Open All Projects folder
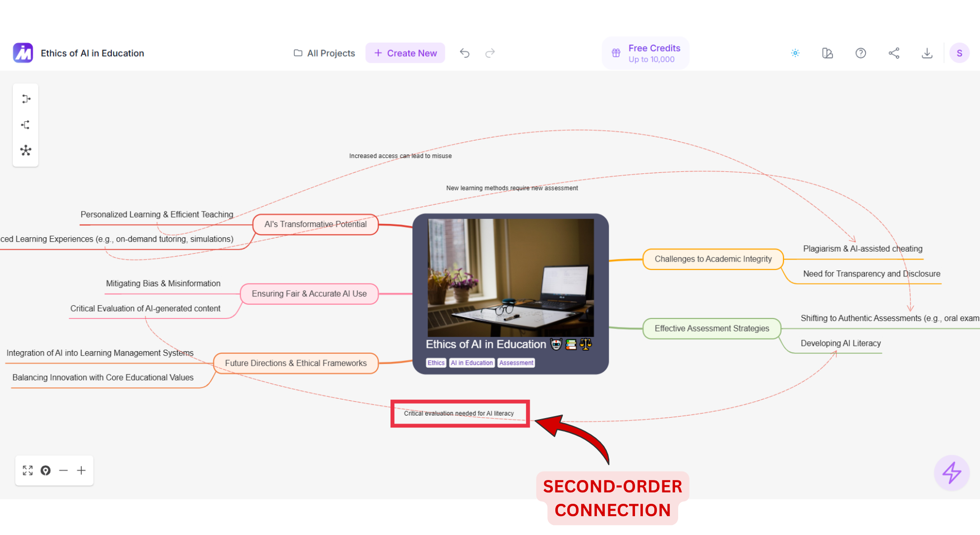This screenshot has width=980, height=535. click(324, 53)
